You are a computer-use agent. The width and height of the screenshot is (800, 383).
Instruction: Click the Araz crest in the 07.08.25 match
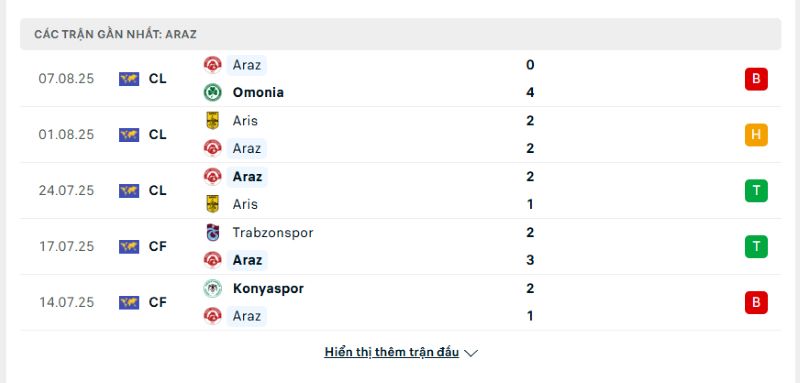click(x=212, y=65)
